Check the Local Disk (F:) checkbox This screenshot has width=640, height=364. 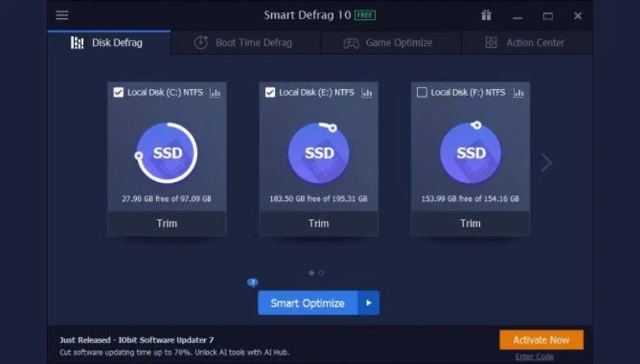coord(422,93)
